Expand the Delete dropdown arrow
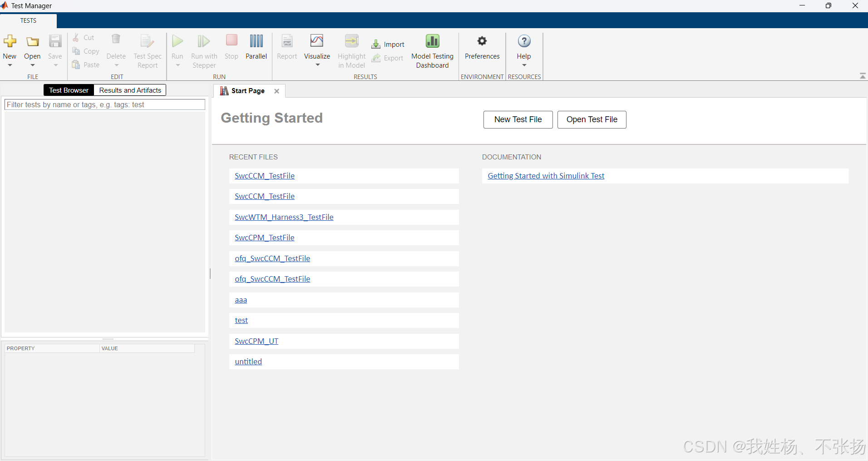The image size is (868, 461). tap(116, 65)
